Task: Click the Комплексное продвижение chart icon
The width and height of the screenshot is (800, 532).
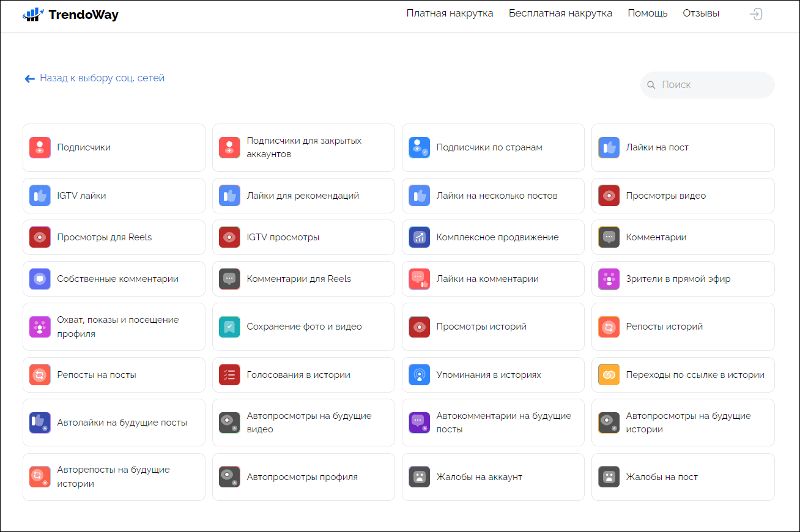Action: (419, 237)
